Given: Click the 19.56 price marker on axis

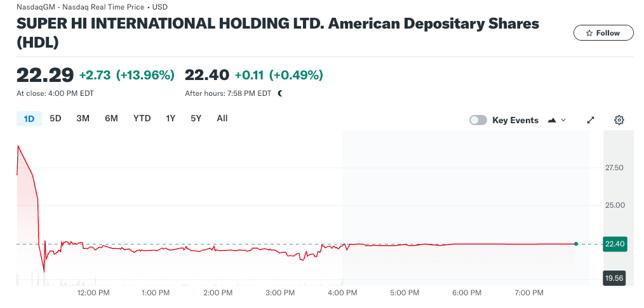Looking at the screenshot, I should [x=615, y=278].
